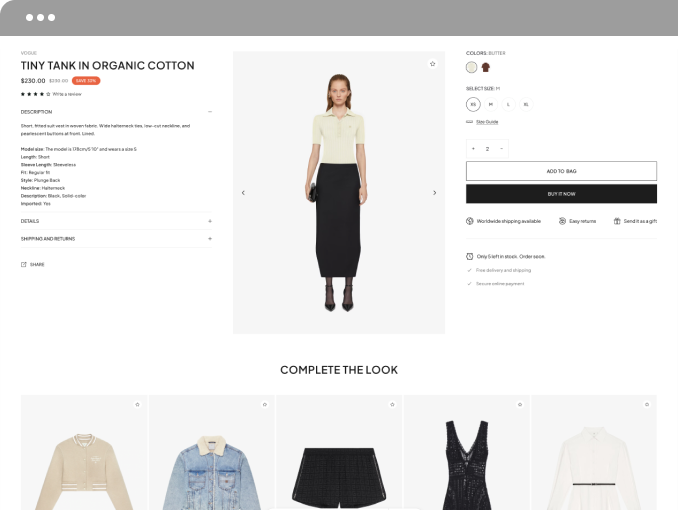Screen dimensions: 678x510
Task: Open Write a review link
Action: click(x=67, y=94)
